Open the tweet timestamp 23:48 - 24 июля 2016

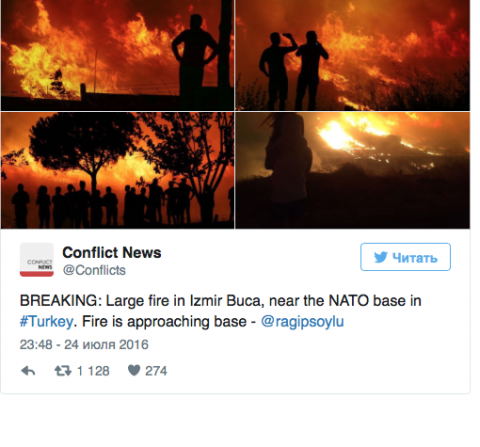[84, 345]
